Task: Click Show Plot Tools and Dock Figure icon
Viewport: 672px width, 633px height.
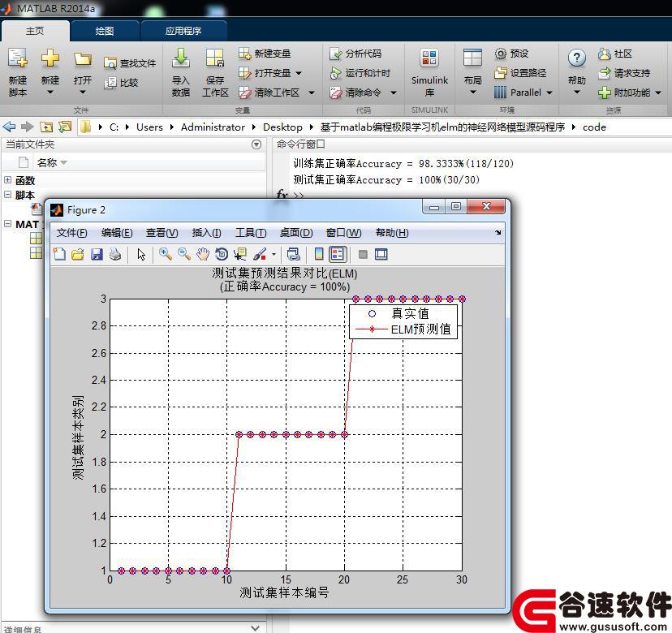Action: click(381, 254)
